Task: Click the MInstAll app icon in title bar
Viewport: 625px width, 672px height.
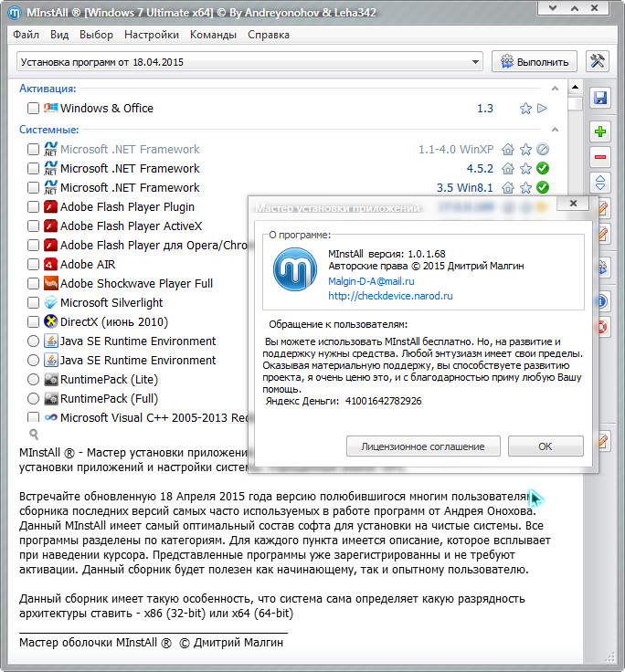Action: pos(15,13)
